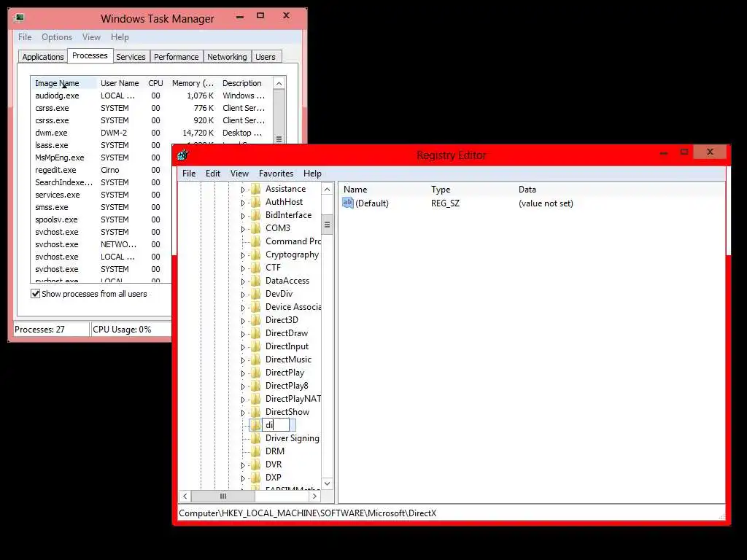Click the DataAccess folder icon

[256, 281]
